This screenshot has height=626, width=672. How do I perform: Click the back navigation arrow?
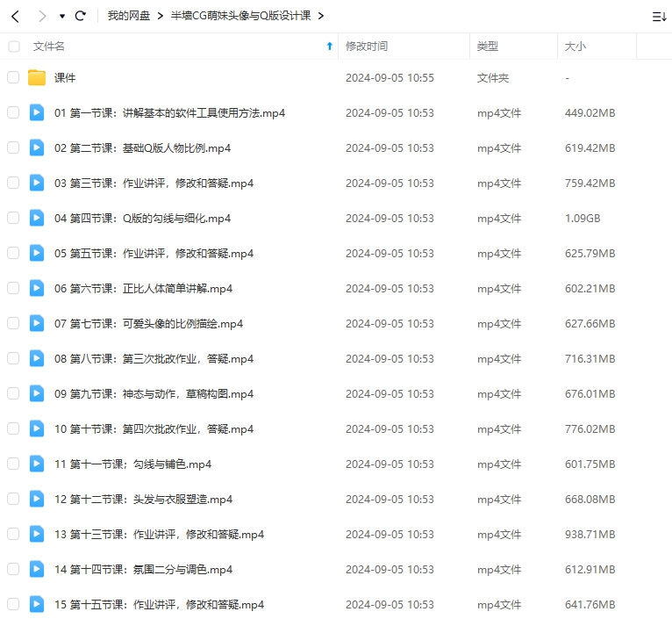pos(15,16)
